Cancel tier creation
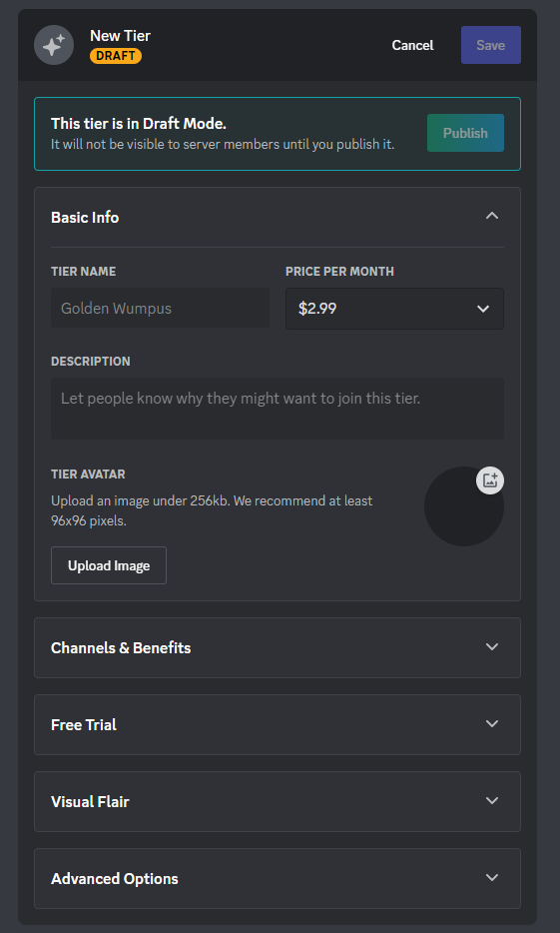This screenshot has width=560, height=933. pyautogui.click(x=412, y=45)
